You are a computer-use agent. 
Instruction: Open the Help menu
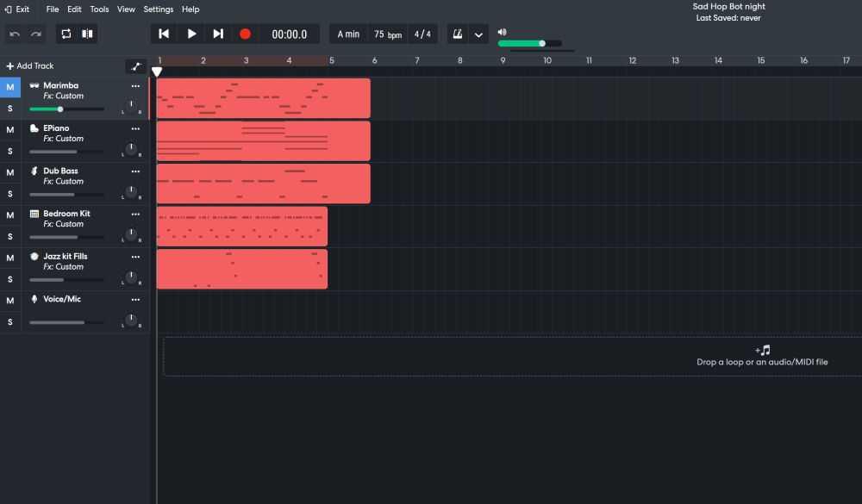[191, 9]
